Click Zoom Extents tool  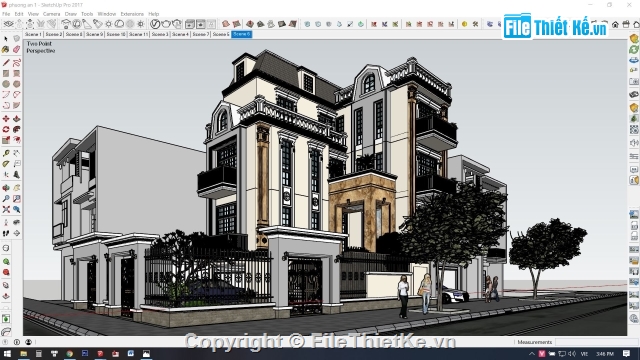pyautogui.click(x=6, y=209)
